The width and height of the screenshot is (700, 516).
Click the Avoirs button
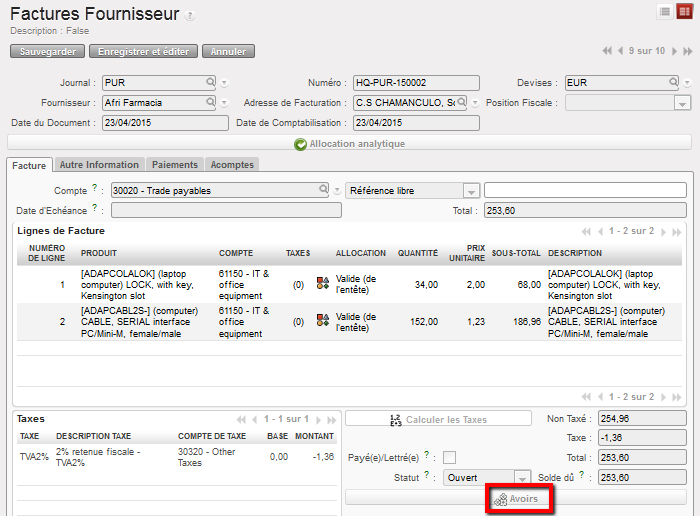[x=517, y=498]
